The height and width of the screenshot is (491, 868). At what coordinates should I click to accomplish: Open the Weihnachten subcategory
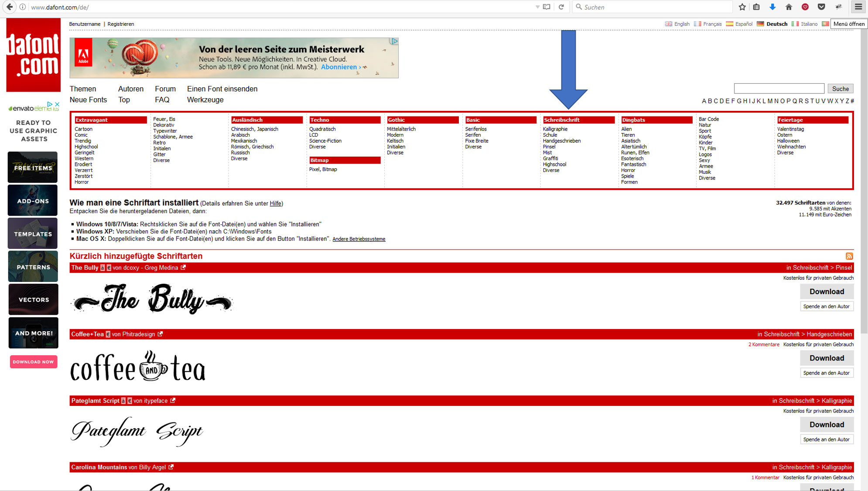click(791, 147)
